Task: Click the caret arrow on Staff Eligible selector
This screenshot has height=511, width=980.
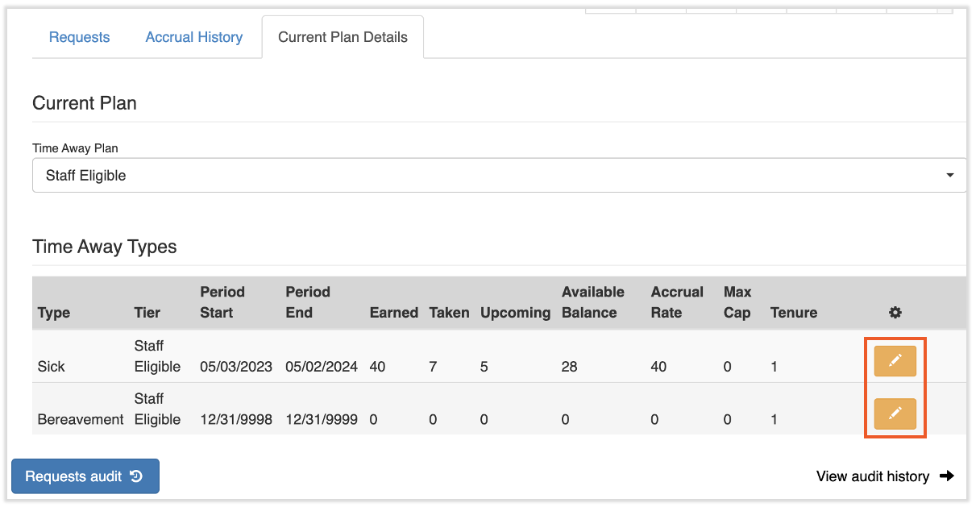Action: [x=950, y=175]
